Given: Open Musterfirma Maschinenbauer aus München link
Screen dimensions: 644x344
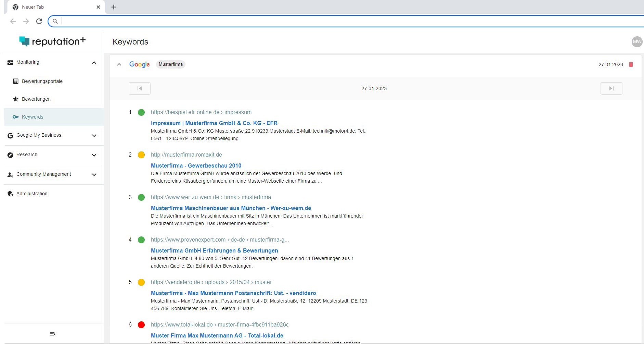Looking at the screenshot, I should click(231, 208).
